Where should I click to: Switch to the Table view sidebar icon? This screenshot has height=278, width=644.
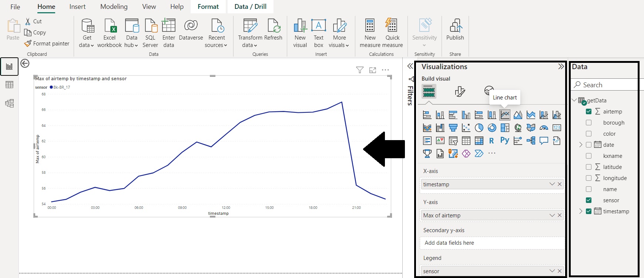(x=10, y=85)
